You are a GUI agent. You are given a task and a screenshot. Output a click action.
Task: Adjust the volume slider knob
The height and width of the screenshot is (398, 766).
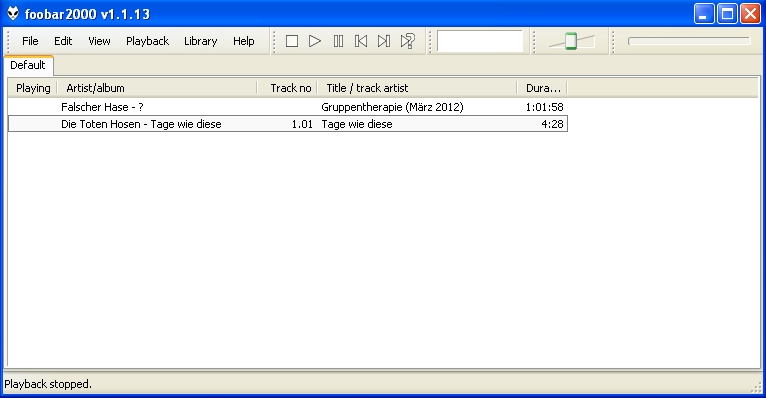click(571, 41)
